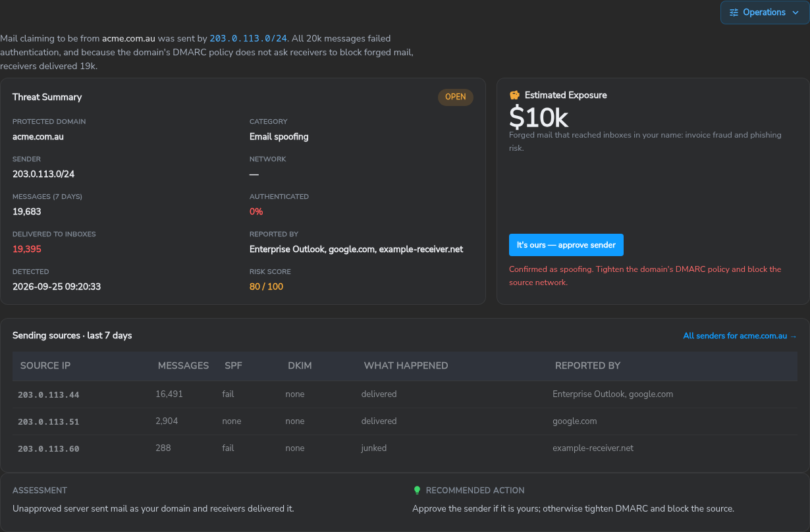Click the delivered to inboxes value 19,395

(x=27, y=250)
